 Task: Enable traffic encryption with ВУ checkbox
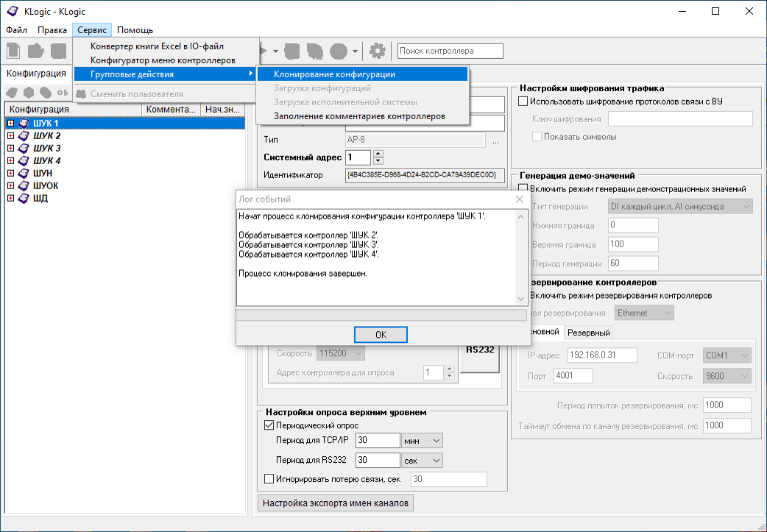523,101
